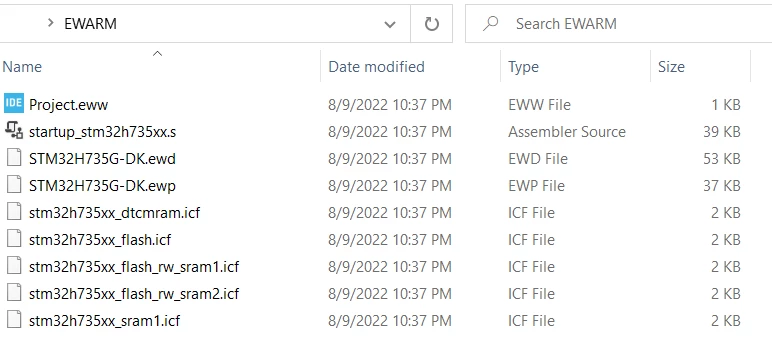Toggle sort direction using the arrow above Name
Screen dimensions: 772x364
tap(157, 53)
